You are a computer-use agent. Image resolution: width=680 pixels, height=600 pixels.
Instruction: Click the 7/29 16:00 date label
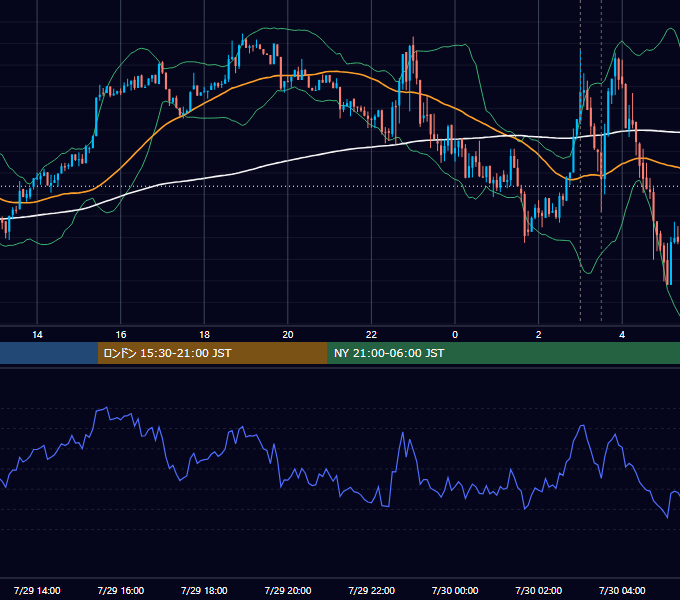pyautogui.click(x=121, y=590)
